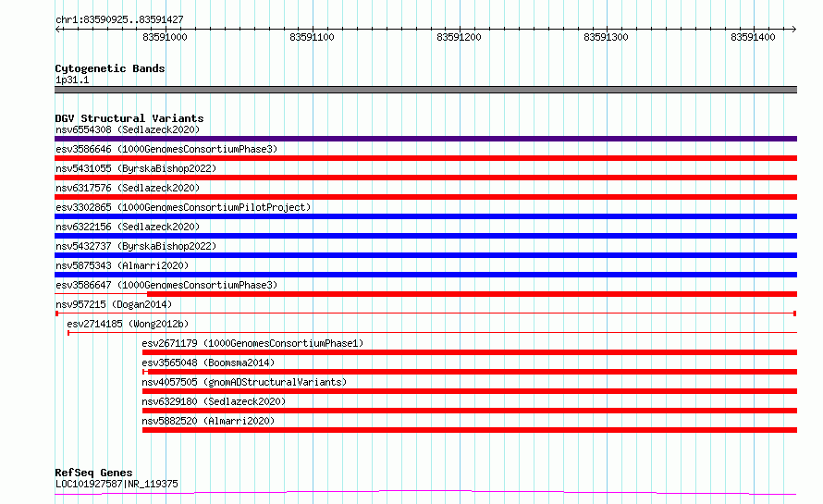
Task: Select the red esv3565048 variant bar
Action: coord(470,372)
